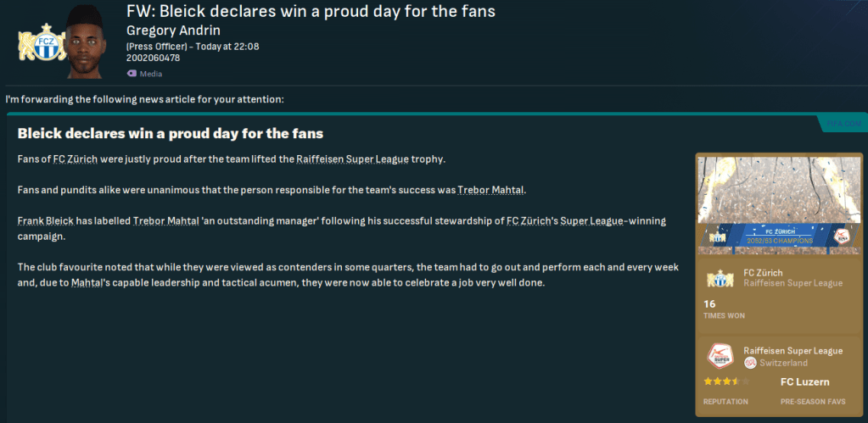This screenshot has height=423, width=868.
Task: Open the Switzerland nation link
Action: 784,363
